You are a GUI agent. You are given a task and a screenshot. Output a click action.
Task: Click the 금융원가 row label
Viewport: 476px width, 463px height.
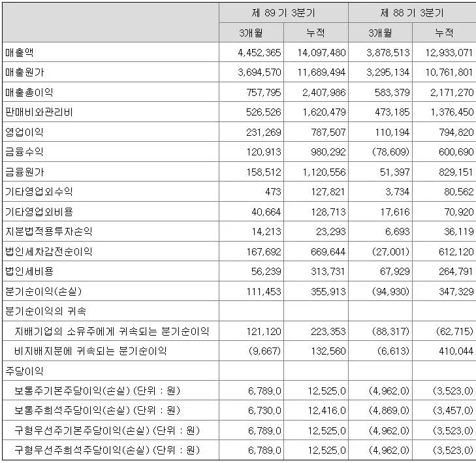[x=25, y=172]
